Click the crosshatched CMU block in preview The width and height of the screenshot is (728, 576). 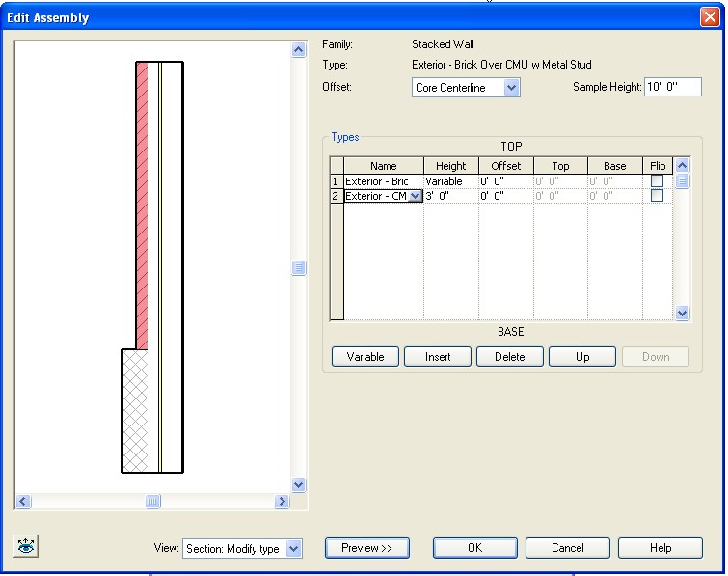tap(135, 411)
